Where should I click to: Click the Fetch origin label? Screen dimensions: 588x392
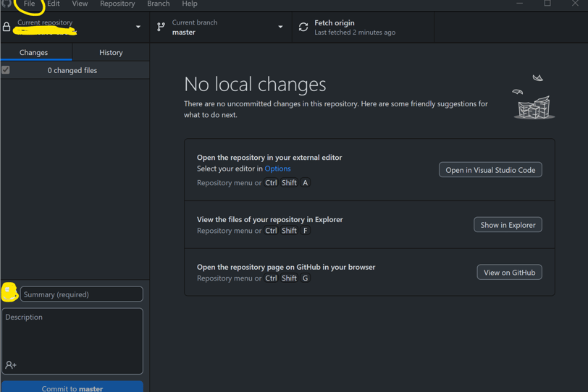(335, 23)
